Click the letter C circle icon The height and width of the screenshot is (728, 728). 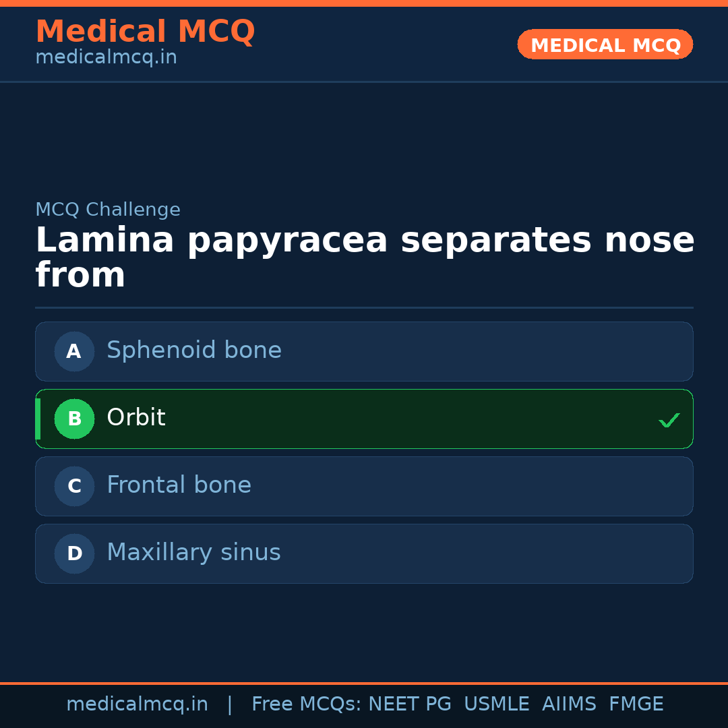coord(74,486)
